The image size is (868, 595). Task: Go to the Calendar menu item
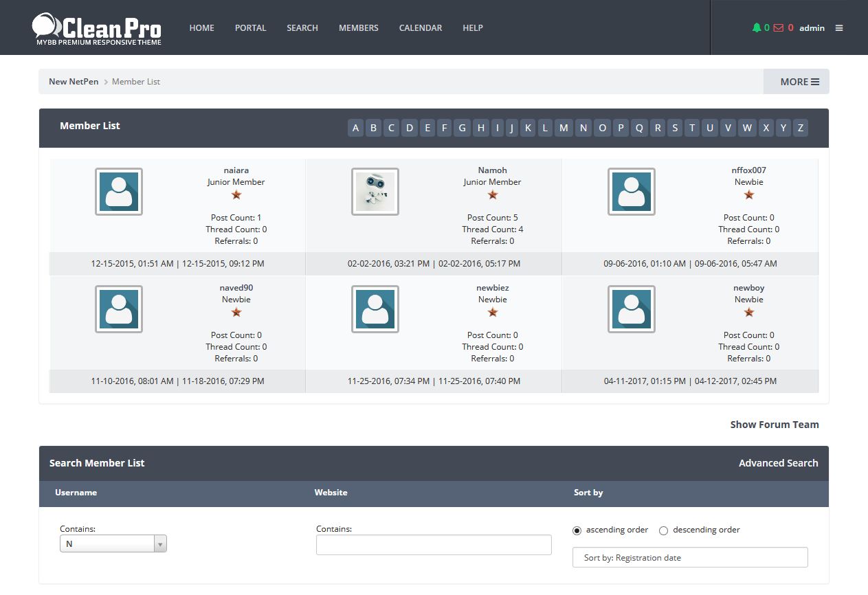pos(421,28)
